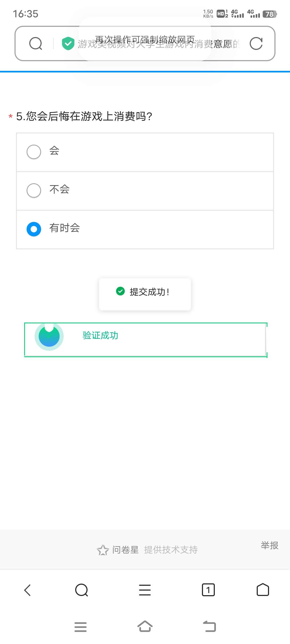
Task: Tap the page URL title field
Action: (158, 43)
